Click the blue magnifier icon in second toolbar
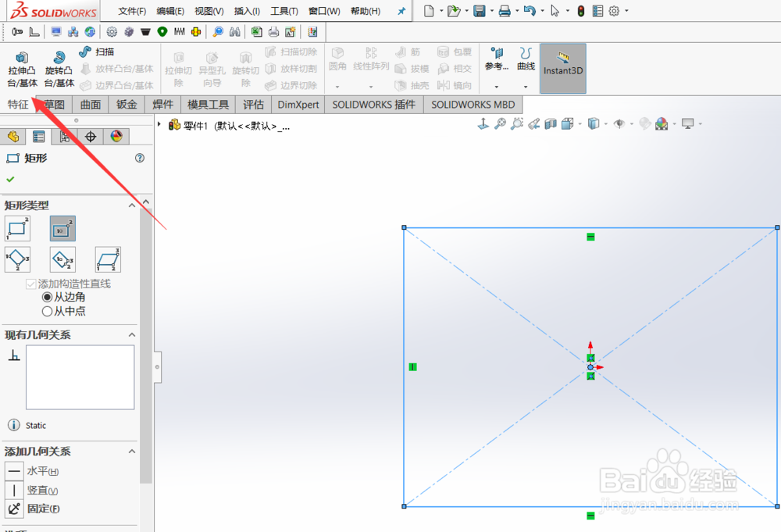 pos(218,32)
